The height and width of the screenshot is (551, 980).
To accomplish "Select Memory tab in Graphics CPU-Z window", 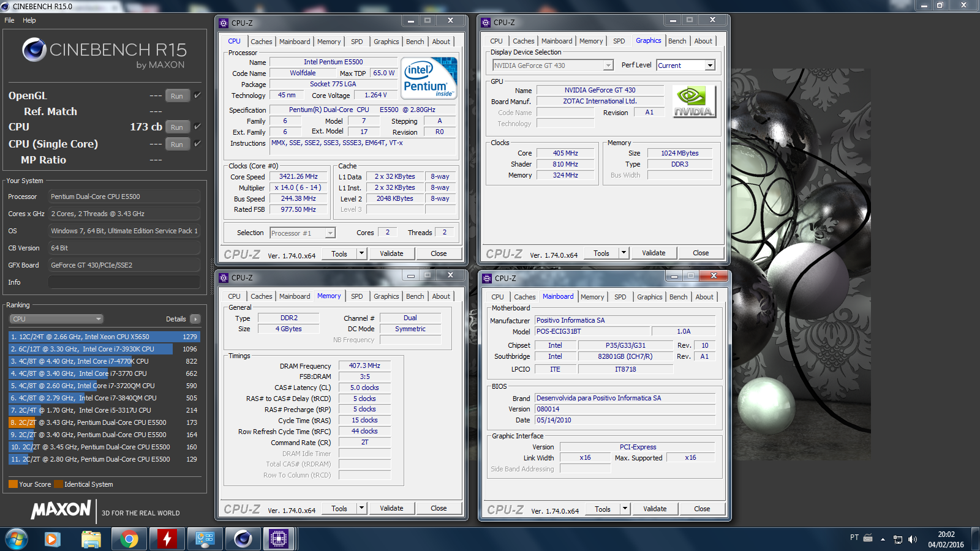I will point(591,41).
